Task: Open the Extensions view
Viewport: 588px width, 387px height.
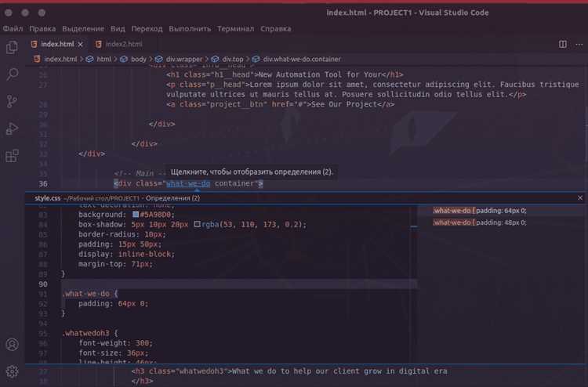Action: 12,155
